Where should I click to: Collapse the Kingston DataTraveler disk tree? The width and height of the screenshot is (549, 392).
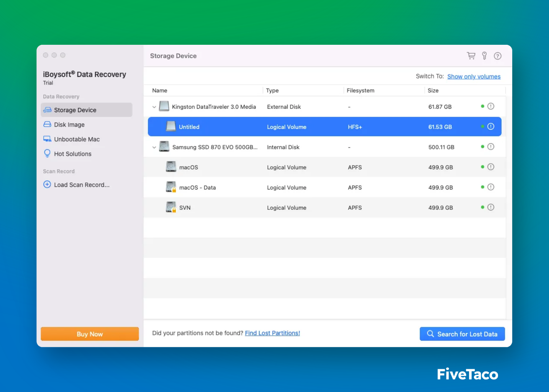coord(154,107)
